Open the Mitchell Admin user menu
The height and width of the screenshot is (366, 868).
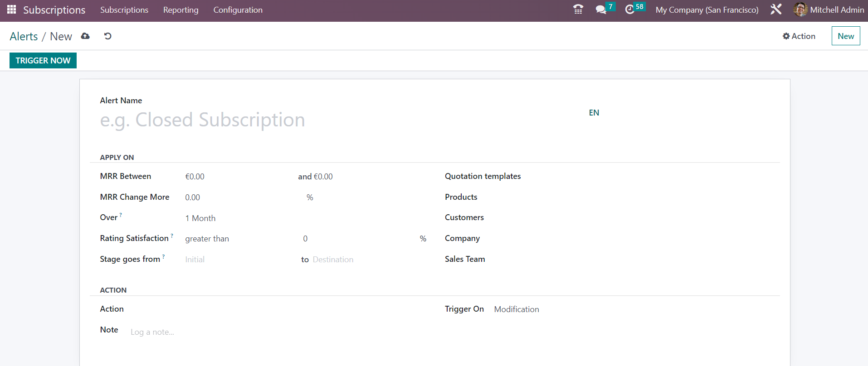pos(829,10)
